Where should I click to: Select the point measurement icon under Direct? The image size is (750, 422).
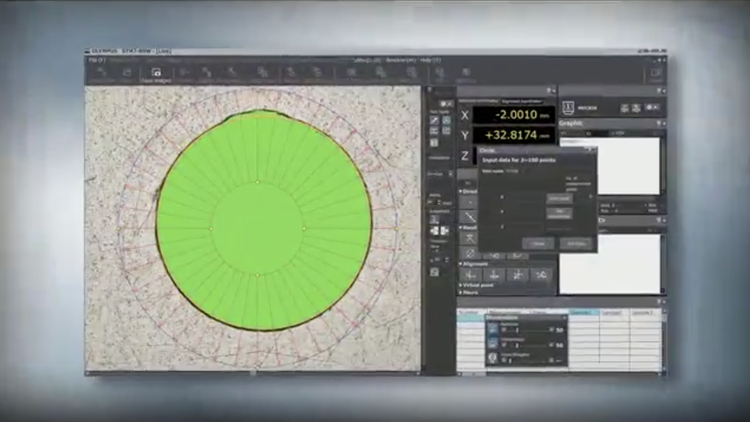pyautogui.click(x=470, y=201)
